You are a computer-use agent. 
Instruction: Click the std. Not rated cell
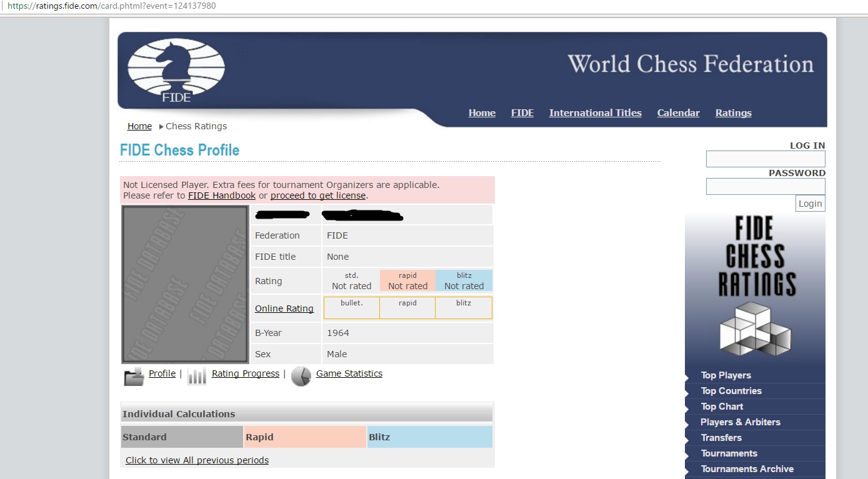pyautogui.click(x=351, y=280)
